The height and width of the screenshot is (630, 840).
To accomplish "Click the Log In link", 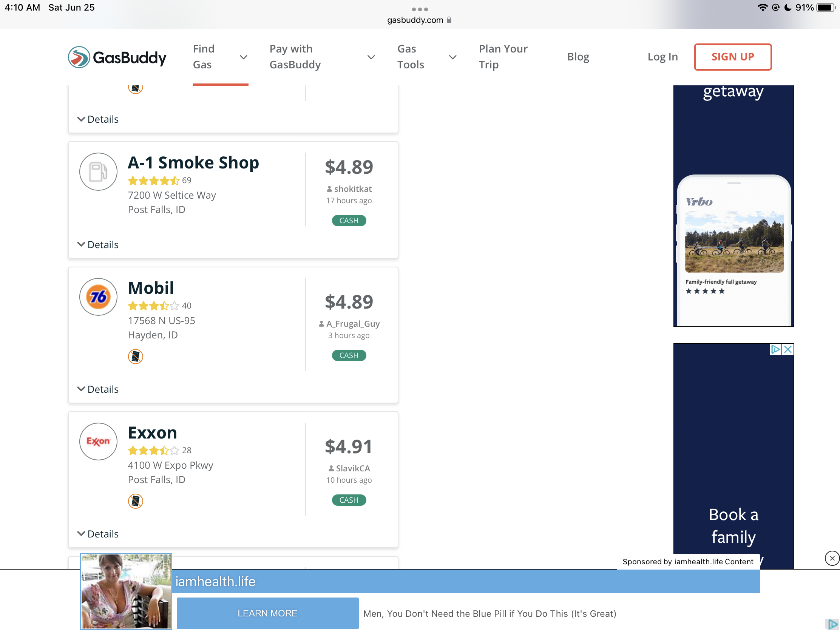I will tap(662, 57).
